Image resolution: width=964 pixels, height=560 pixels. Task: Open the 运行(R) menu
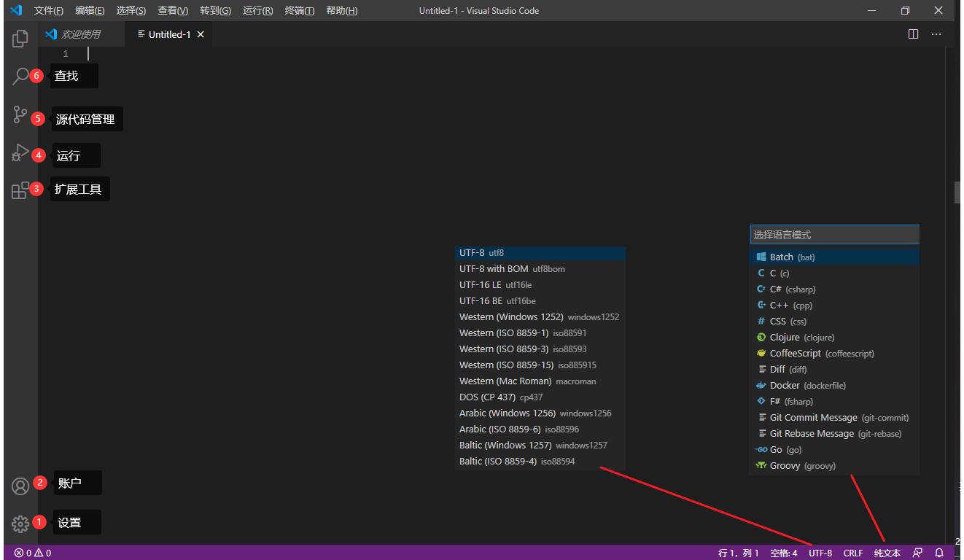(x=258, y=11)
